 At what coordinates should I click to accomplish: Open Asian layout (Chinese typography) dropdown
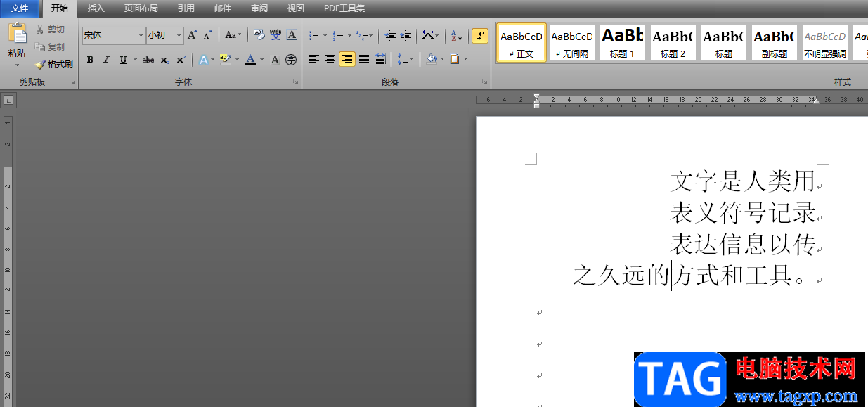coord(430,35)
